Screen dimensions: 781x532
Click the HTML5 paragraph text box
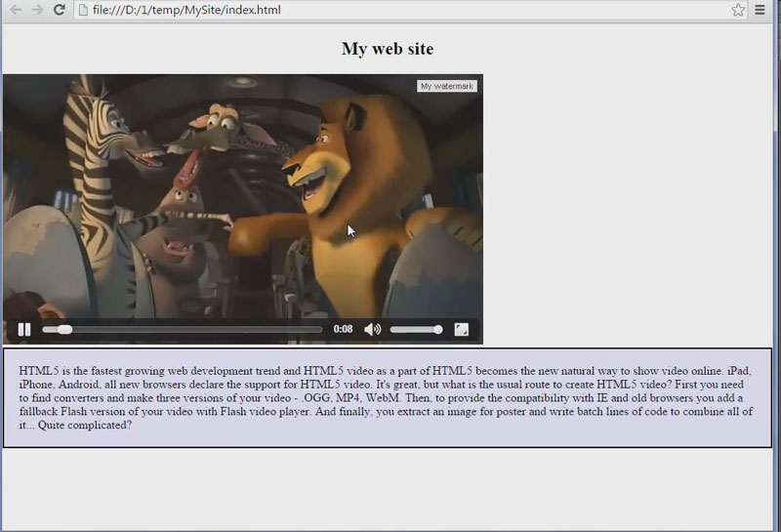[x=388, y=397]
